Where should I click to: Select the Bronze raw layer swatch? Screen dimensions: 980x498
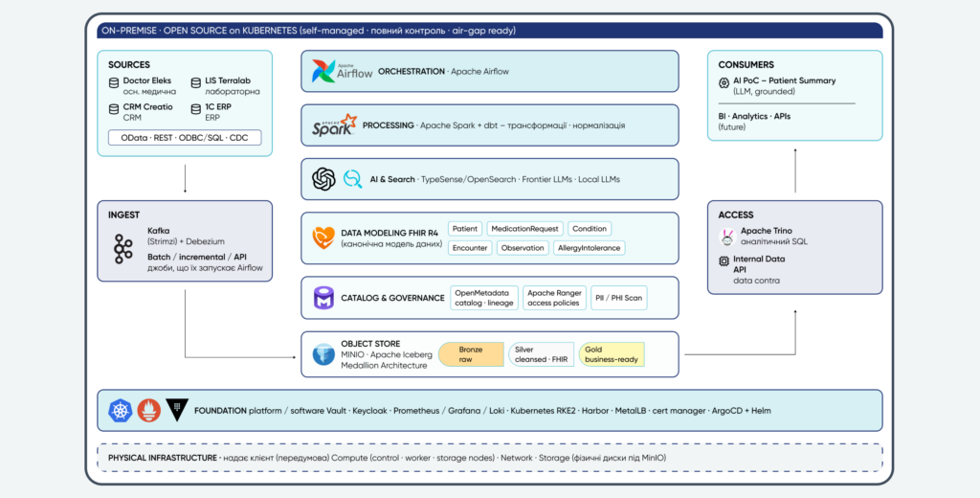point(471,354)
